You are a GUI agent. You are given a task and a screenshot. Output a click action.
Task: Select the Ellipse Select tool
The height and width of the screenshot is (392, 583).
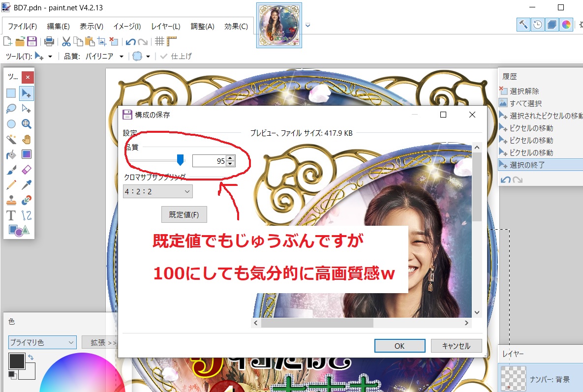pos(11,124)
